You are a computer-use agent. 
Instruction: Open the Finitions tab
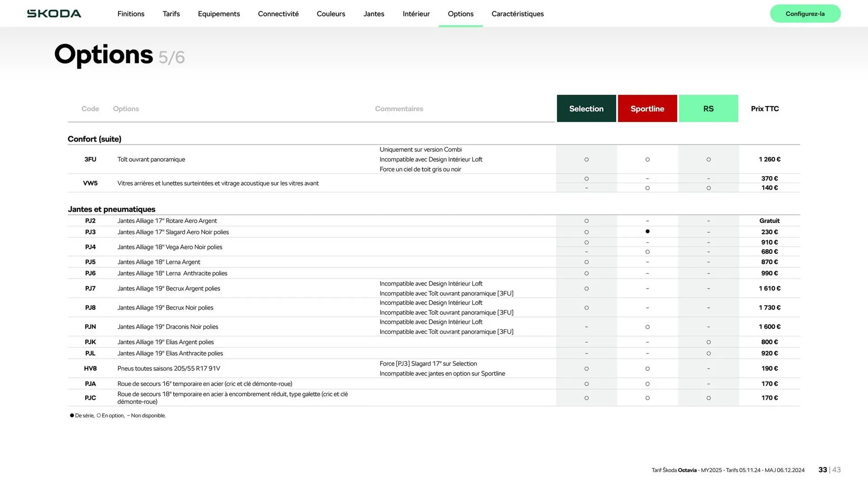pos(131,14)
